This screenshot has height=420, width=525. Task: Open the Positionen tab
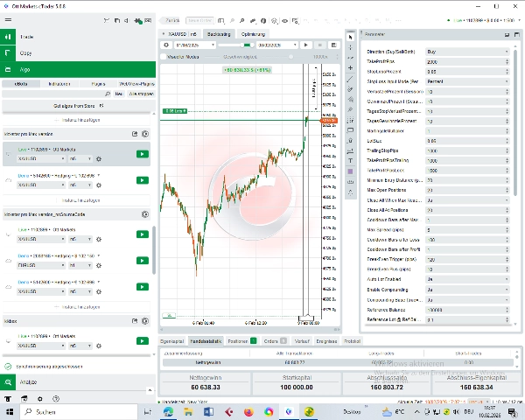[241, 341]
